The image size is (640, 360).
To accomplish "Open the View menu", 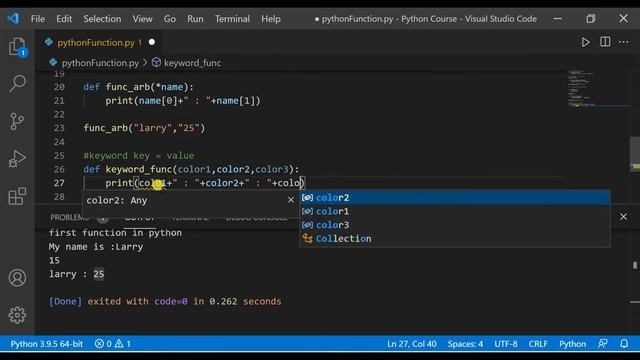I will pyautogui.click(x=142, y=19).
